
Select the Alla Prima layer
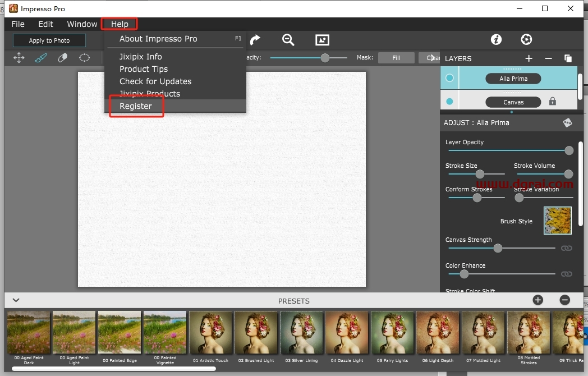click(x=513, y=79)
